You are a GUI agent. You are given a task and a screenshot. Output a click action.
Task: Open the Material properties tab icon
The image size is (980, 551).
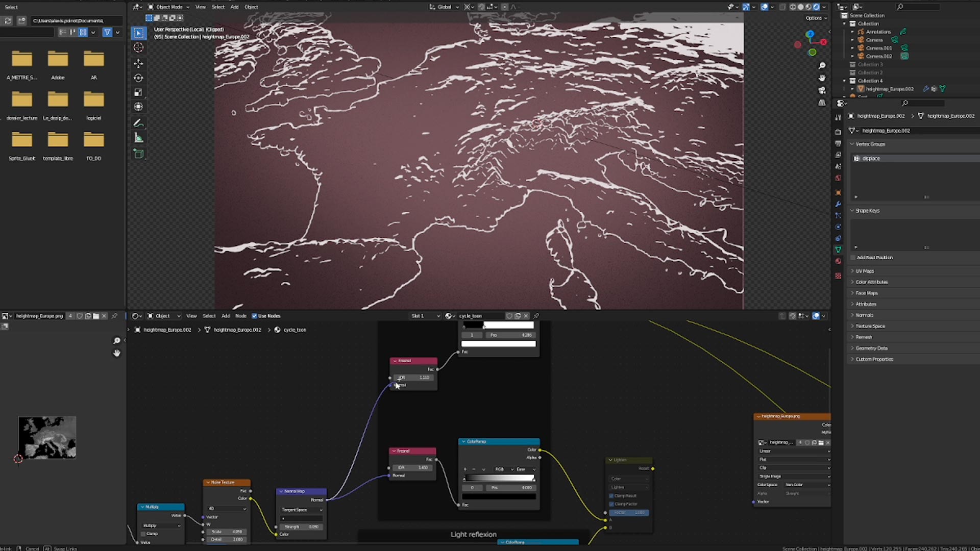838,261
